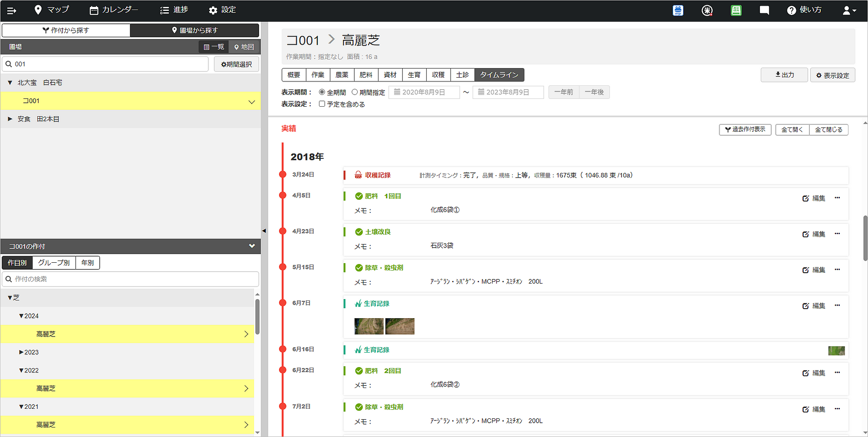Viewport: 868px width, 437px height.
Task: Click the 期間選択 button
Action: 237,64
